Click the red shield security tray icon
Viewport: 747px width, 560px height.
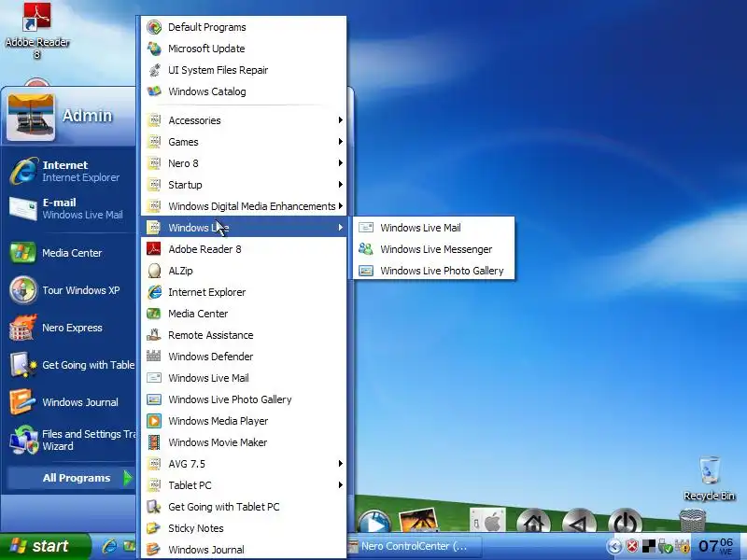[632, 546]
